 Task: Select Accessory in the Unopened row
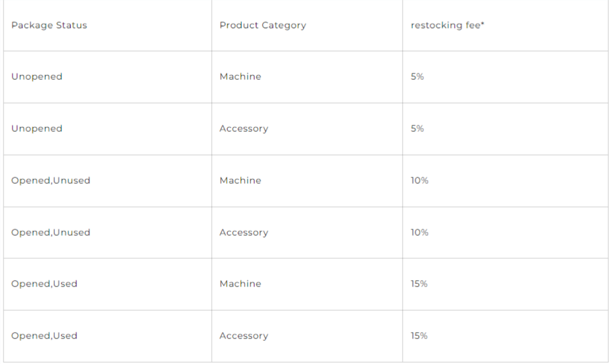244,129
